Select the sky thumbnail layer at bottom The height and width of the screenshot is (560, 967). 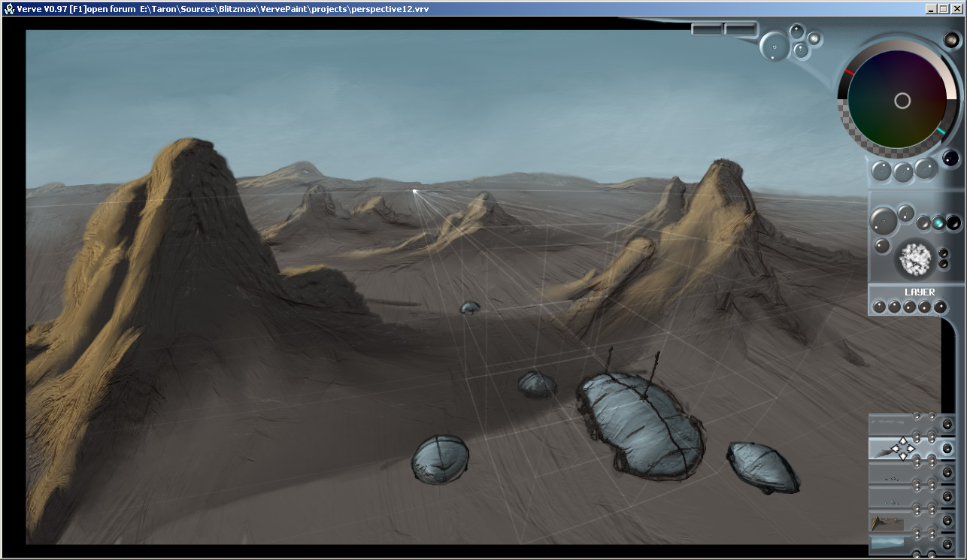point(887,544)
